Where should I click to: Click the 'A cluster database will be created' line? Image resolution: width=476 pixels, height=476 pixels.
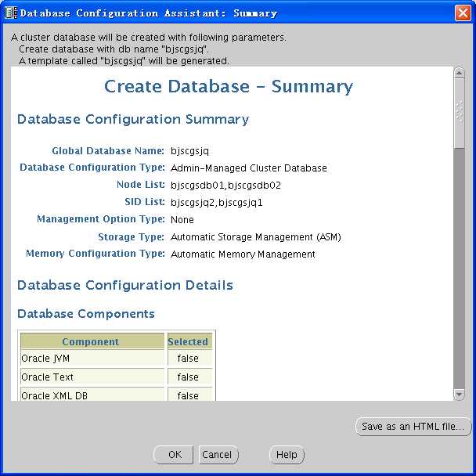[x=149, y=38]
